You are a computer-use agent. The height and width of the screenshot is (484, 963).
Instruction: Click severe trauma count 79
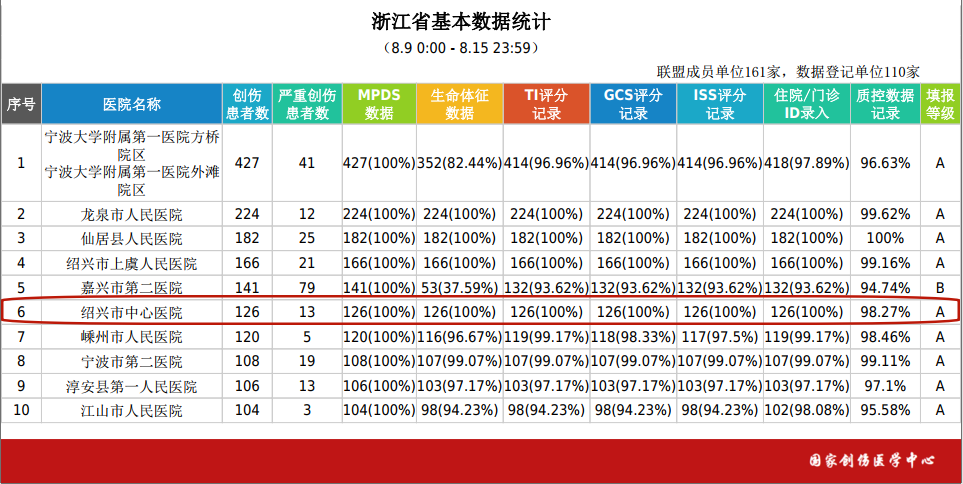307,287
